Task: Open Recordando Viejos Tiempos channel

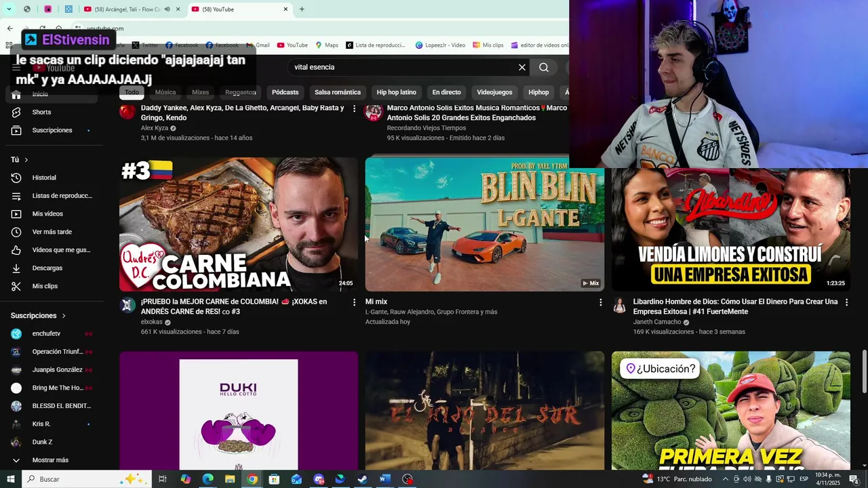Action: point(427,128)
